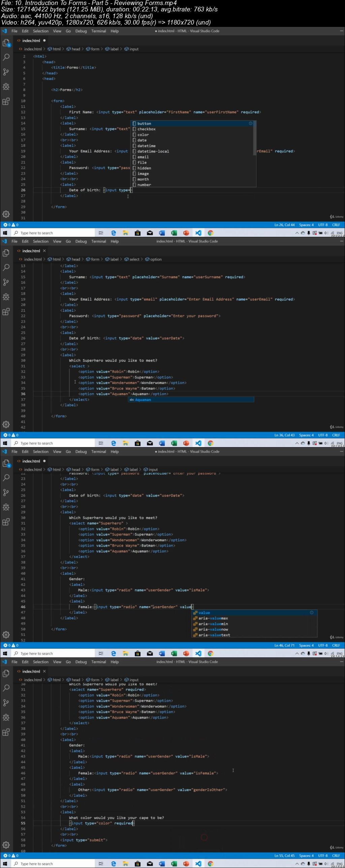Click 'CRLF' beside Ln 36, Col 43

click(x=336, y=435)
